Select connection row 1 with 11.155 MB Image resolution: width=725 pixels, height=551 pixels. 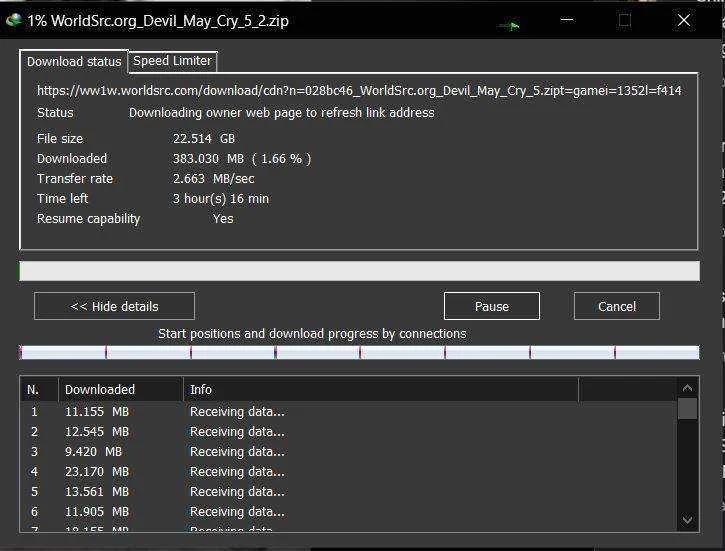[x=349, y=411]
